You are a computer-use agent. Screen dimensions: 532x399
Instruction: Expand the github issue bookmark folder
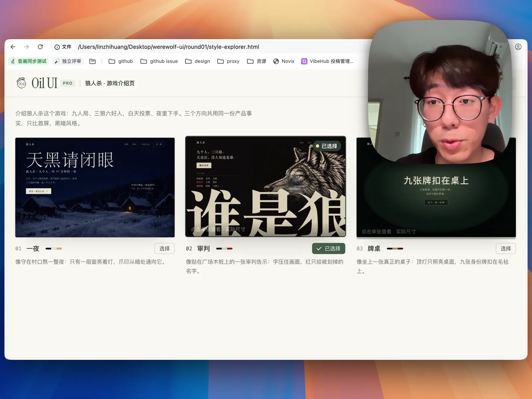point(159,61)
